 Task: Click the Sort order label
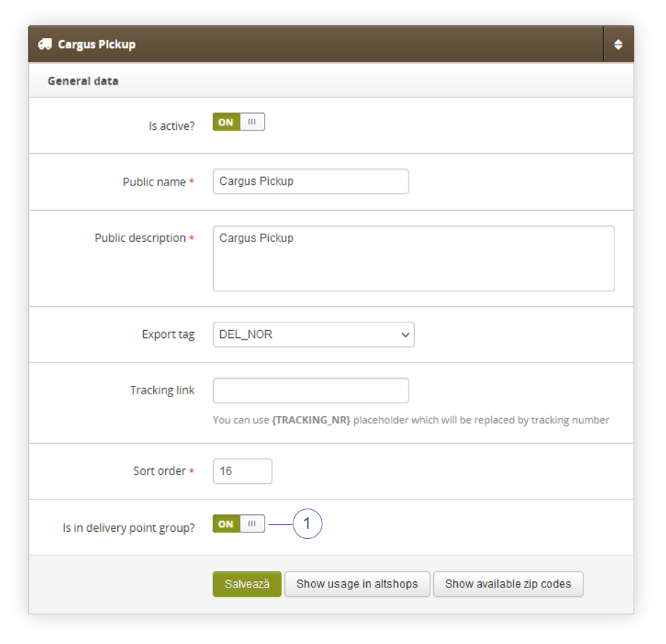coord(159,470)
